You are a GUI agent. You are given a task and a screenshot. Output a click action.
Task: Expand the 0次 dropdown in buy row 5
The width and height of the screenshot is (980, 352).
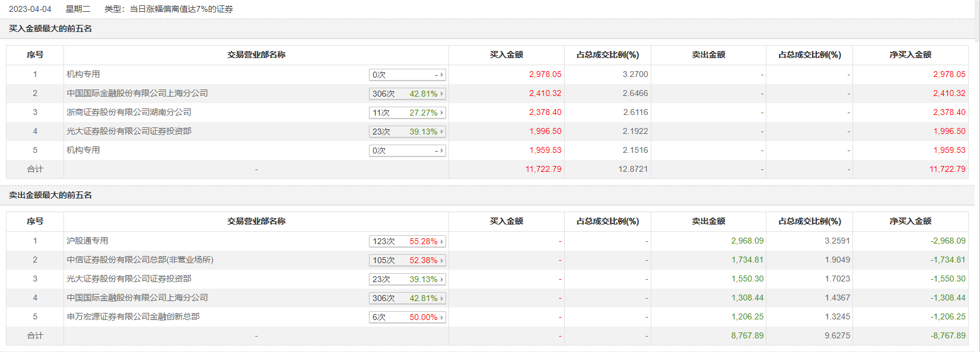tap(407, 151)
